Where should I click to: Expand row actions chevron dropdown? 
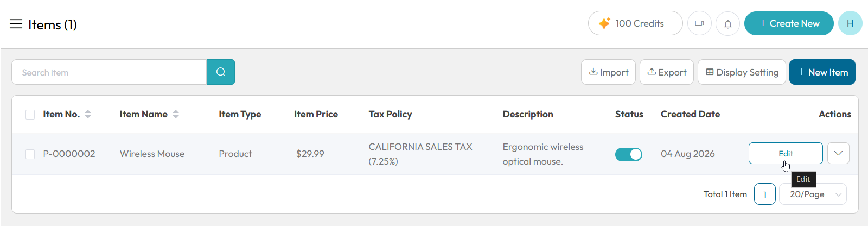point(838,153)
